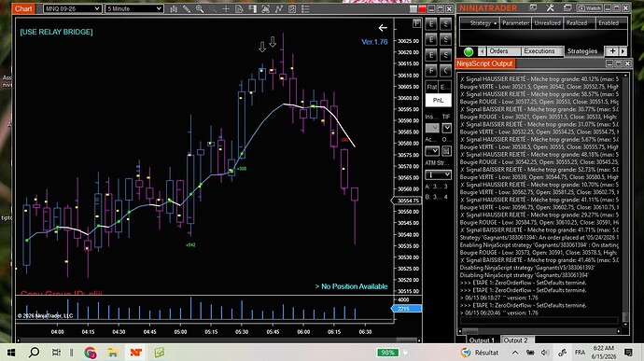Select the drawing tools pencil icon
This screenshot has height=361, width=644.
[x=187, y=8]
